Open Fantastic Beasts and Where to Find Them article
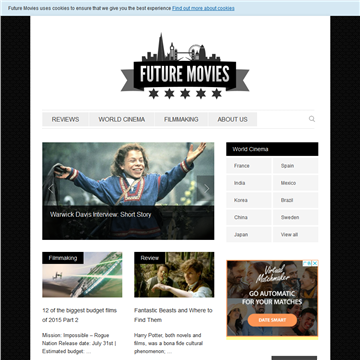The height and width of the screenshot is (360, 360). click(x=173, y=315)
